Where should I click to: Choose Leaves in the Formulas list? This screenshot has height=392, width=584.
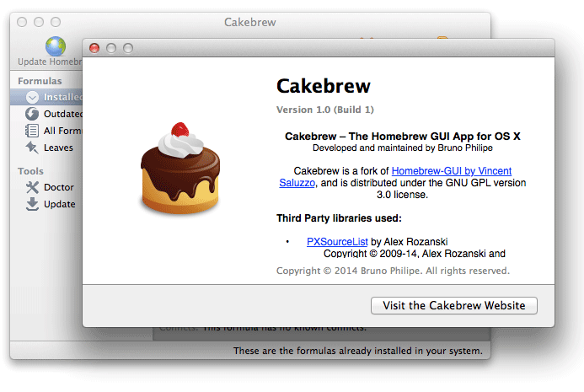tap(58, 148)
